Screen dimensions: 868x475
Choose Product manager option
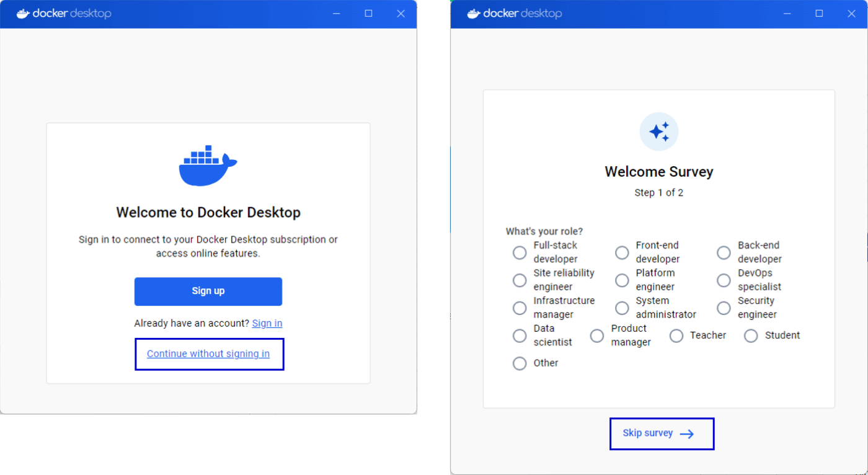[597, 335]
